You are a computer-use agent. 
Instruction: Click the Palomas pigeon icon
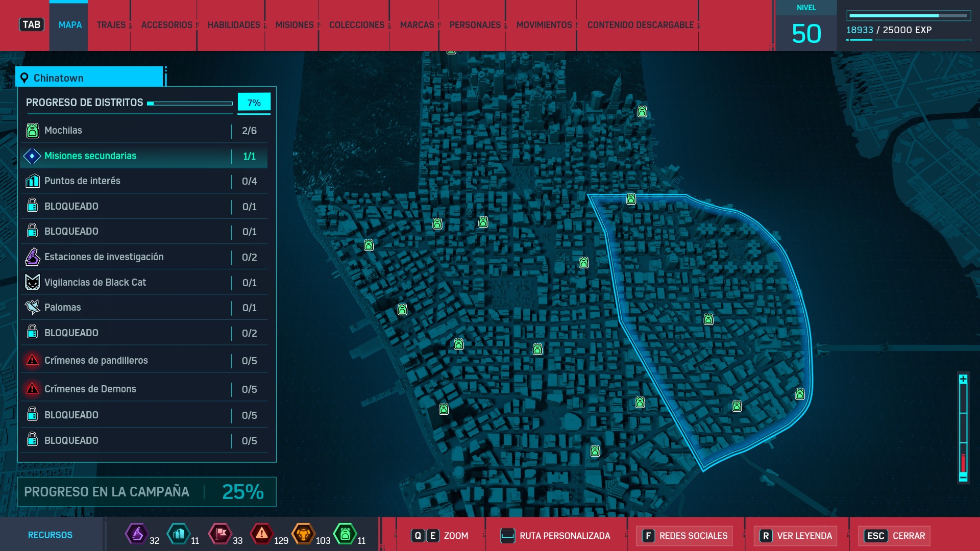pyautogui.click(x=32, y=307)
